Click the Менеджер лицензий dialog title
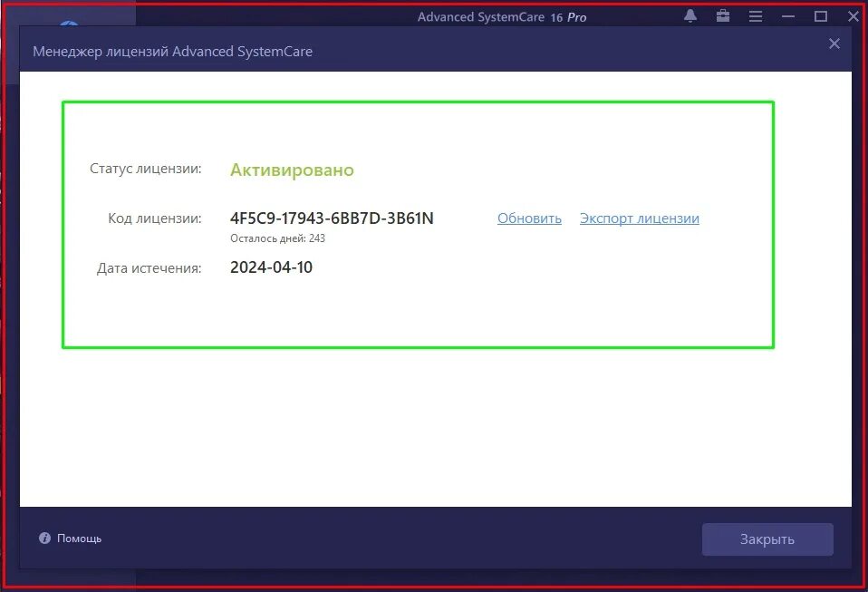 tap(172, 52)
